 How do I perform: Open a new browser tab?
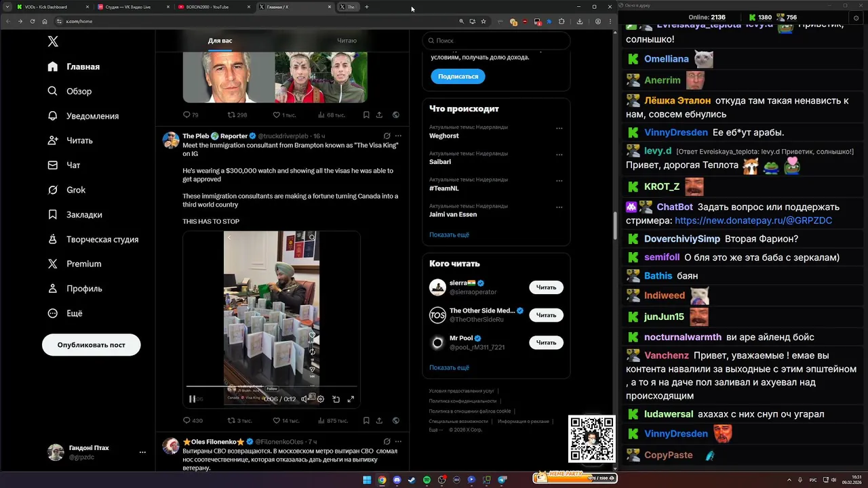(x=367, y=7)
